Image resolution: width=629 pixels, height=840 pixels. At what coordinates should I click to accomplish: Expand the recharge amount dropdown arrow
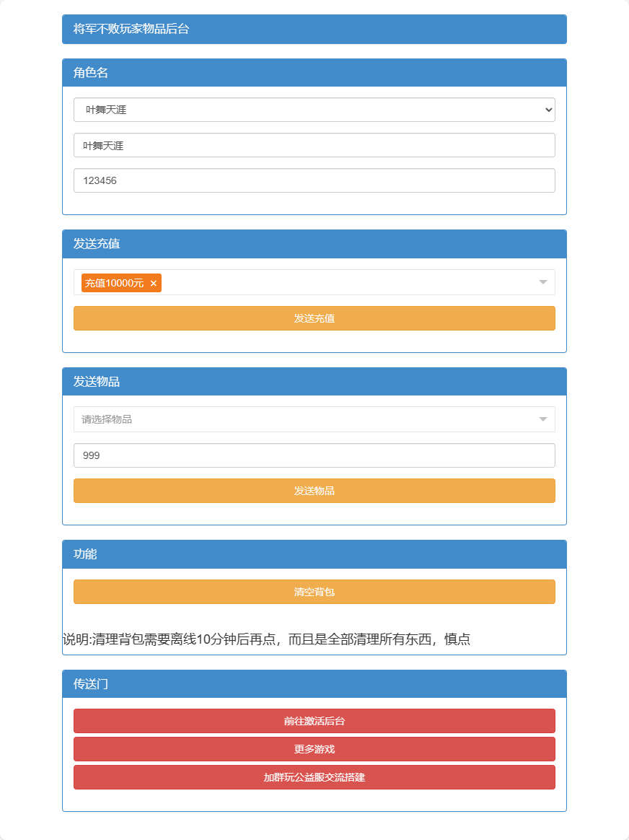543,282
